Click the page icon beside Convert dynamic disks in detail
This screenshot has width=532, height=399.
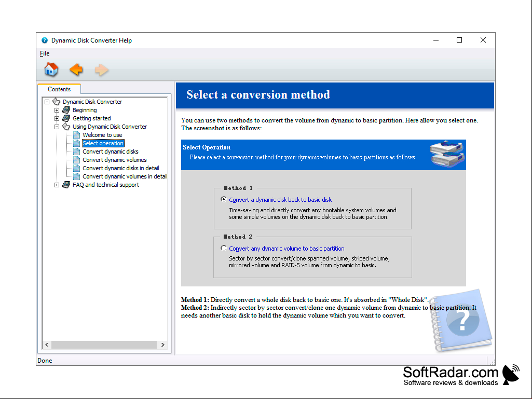pyautogui.click(x=77, y=168)
